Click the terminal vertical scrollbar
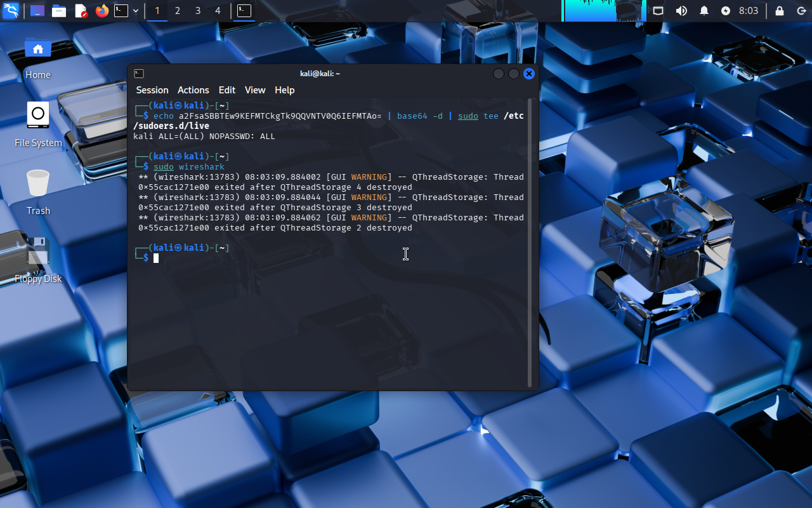This screenshot has height=508, width=812. (530, 241)
